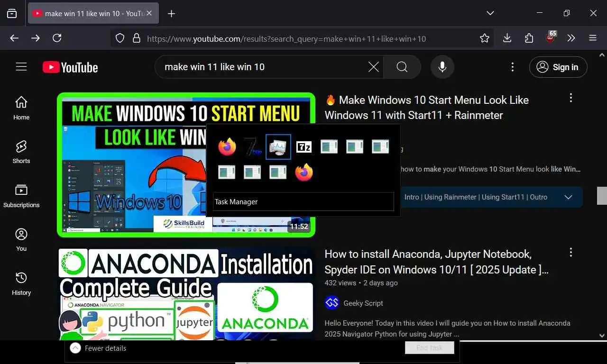Image resolution: width=607 pixels, height=364 pixels.
Task: Bookmark this page with the star icon
Action: pyautogui.click(x=484, y=38)
